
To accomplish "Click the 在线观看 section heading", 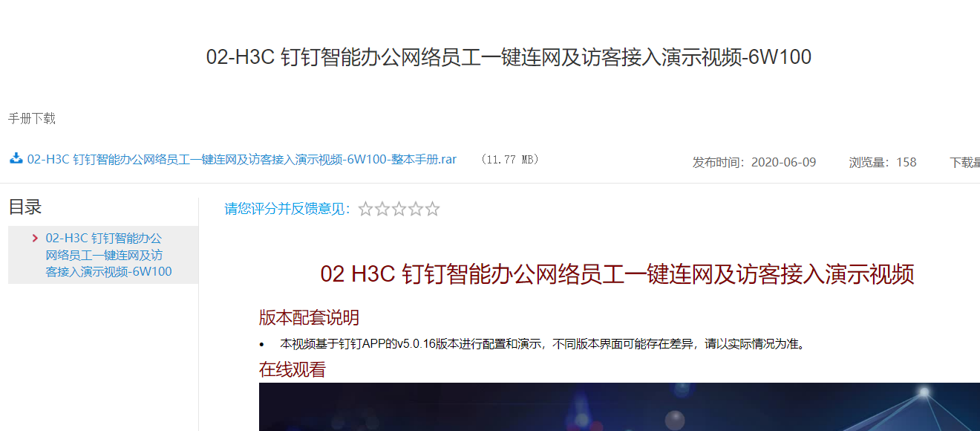I will [x=293, y=369].
